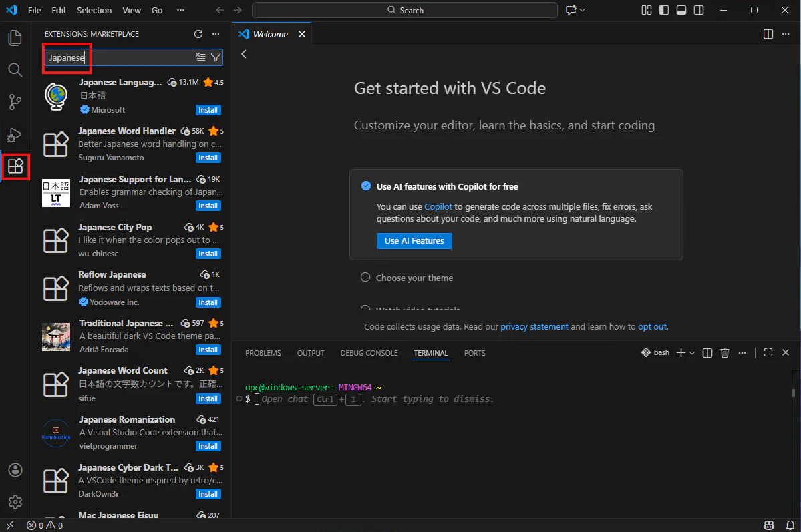Open Copilot status icon in status bar
801x532 pixels.
click(769, 525)
